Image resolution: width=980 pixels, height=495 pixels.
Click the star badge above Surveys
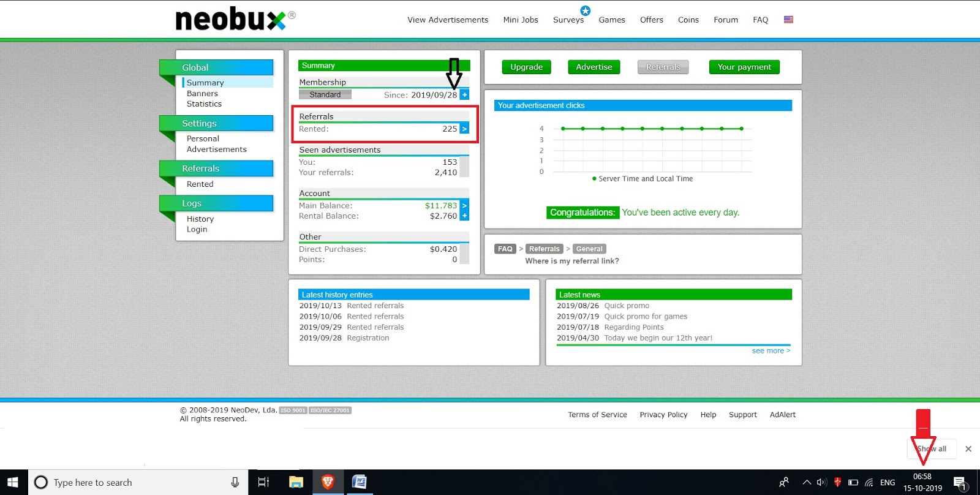pyautogui.click(x=586, y=10)
